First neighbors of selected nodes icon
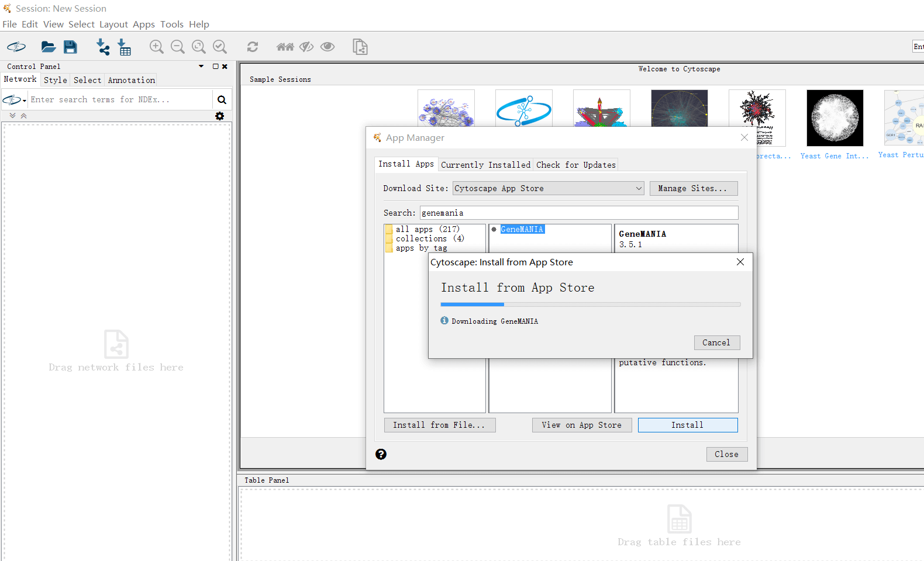This screenshot has height=561, width=924. 285,47
